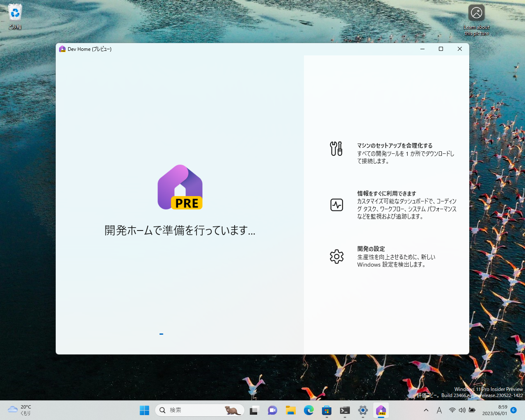Screen dimensions: 525x420
Task: Open the Dev Home development settings gear icon
Action: [336, 256]
